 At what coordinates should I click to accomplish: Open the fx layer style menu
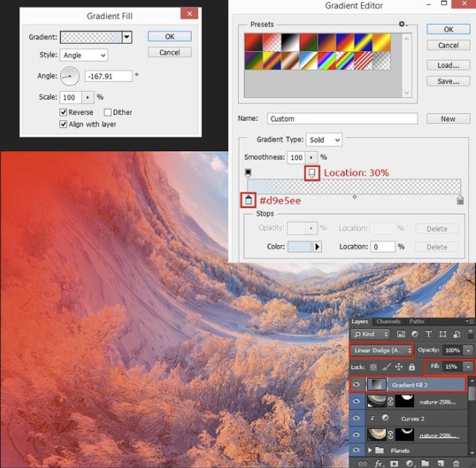coord(378,463)
